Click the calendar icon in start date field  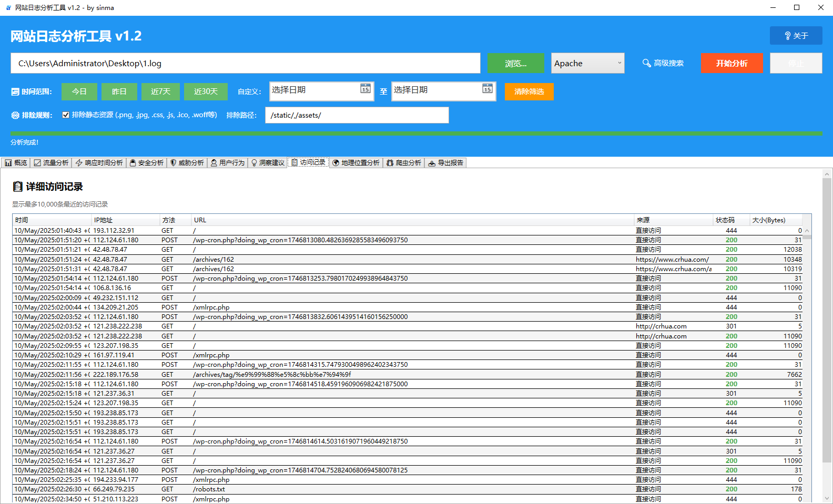tap(365, 89)
